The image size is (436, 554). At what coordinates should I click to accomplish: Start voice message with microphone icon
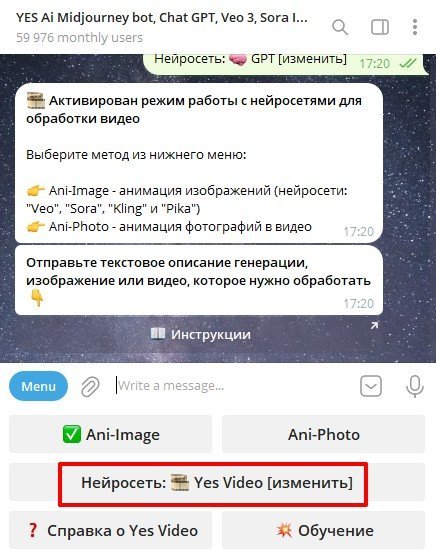click(x=414, y=386)
